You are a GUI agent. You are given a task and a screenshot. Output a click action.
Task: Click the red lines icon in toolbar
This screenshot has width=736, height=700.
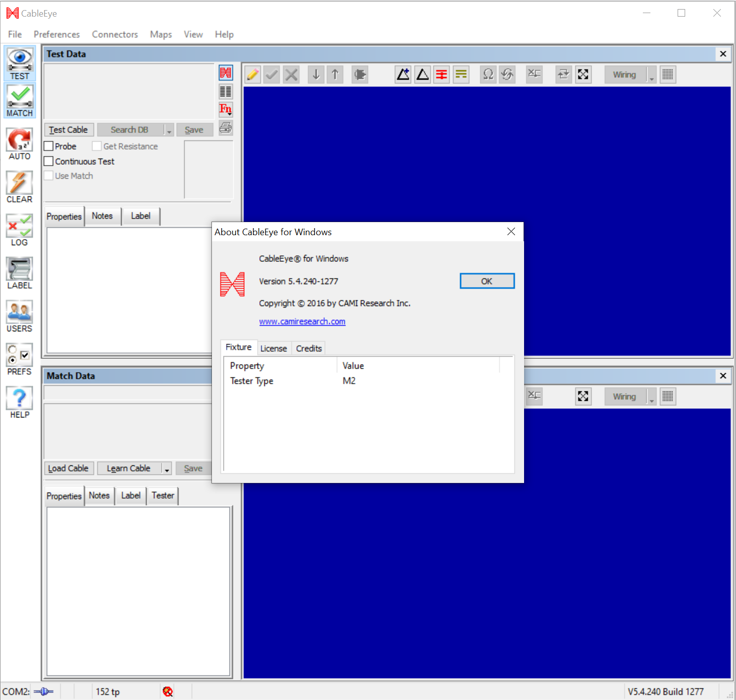(x=441, y=75)
